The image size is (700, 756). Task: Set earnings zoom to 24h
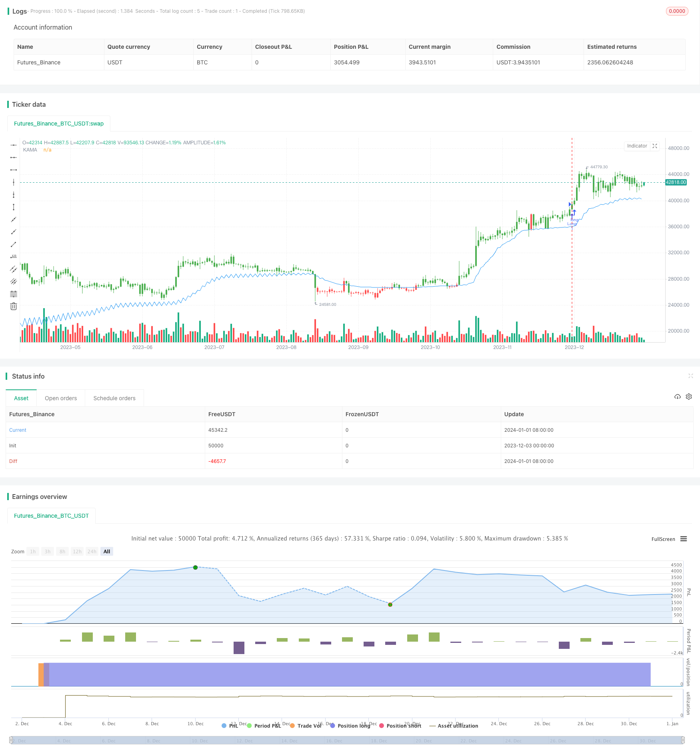point(92,551)
